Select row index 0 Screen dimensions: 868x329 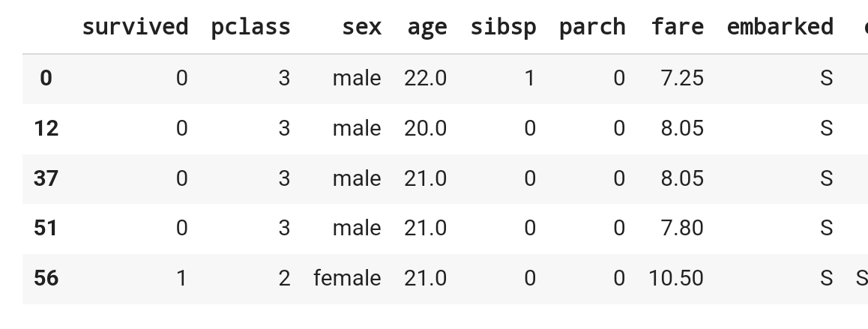pos(46,79)
